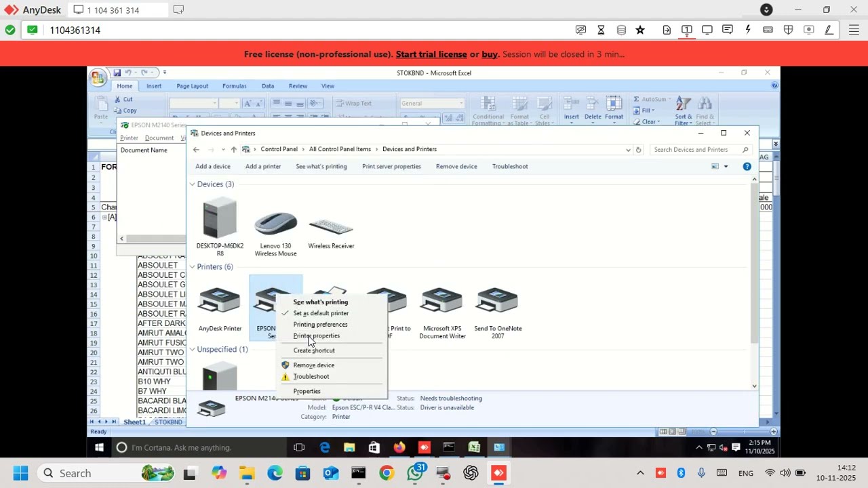Expand the address bar history dropdown
Screen dimensions: 868x488
[x=628, y=149]
